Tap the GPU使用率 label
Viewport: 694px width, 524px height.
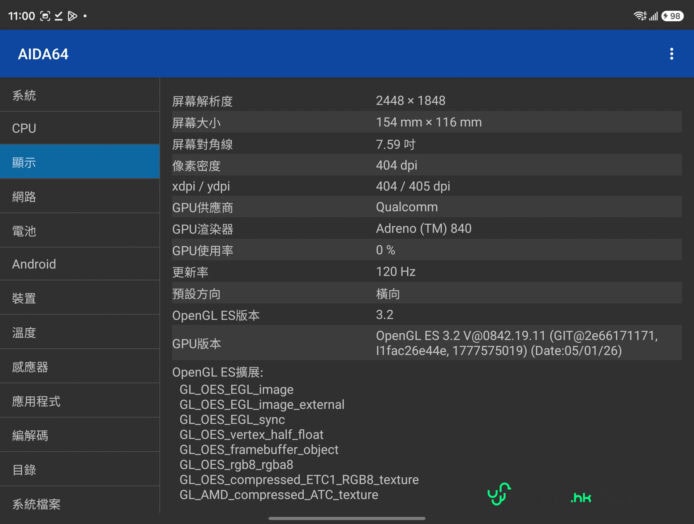coord(202,250)
